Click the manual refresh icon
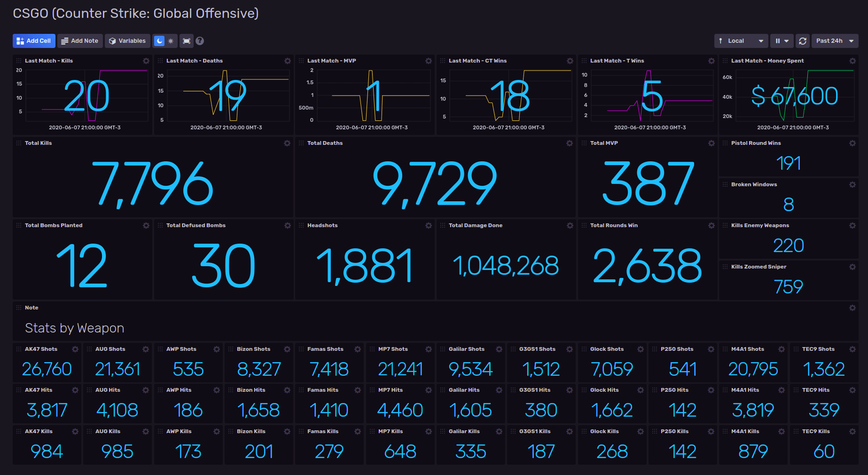 pyautogui.click(x=803, y=41)
